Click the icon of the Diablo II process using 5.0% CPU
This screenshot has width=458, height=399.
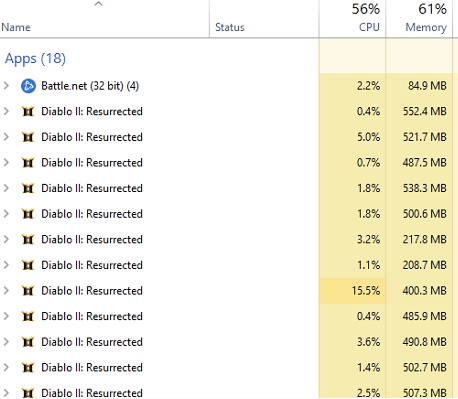click(x=28, y=137)
